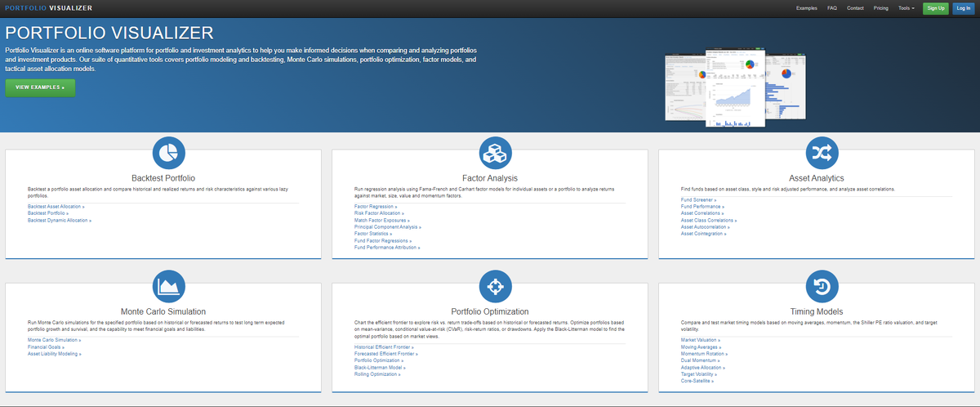Open the Black-Litterman Model link
Image resolution: width=980 pixels, height=407 pixels.
380,367
